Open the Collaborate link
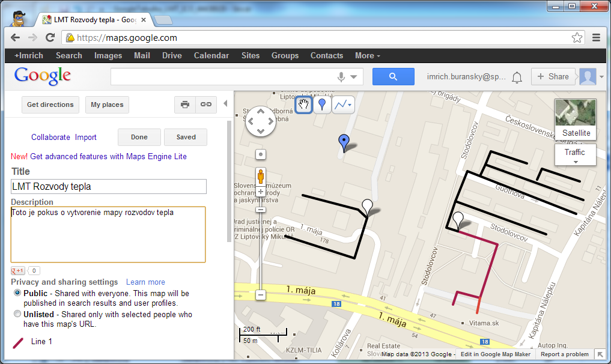 [x=50, y=137]
